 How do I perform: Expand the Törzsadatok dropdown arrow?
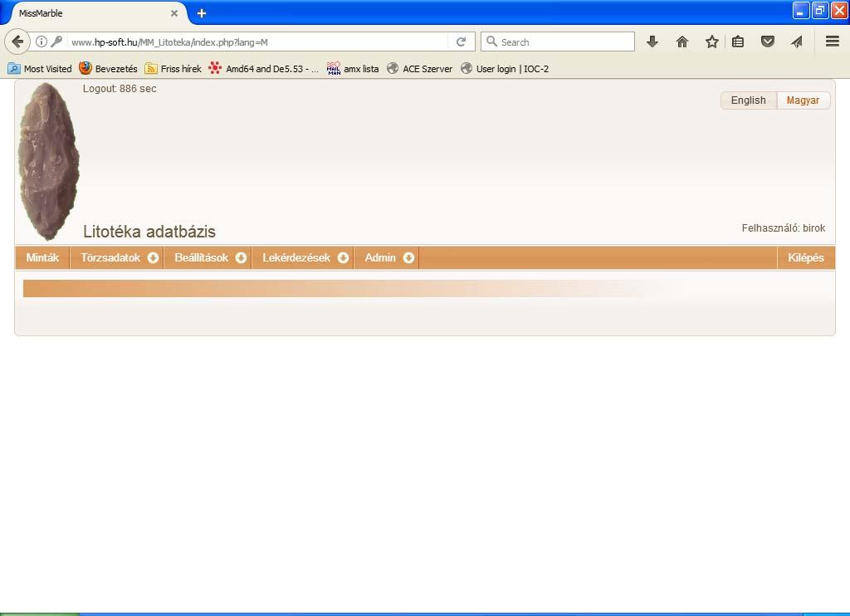[x=153, y=258]
